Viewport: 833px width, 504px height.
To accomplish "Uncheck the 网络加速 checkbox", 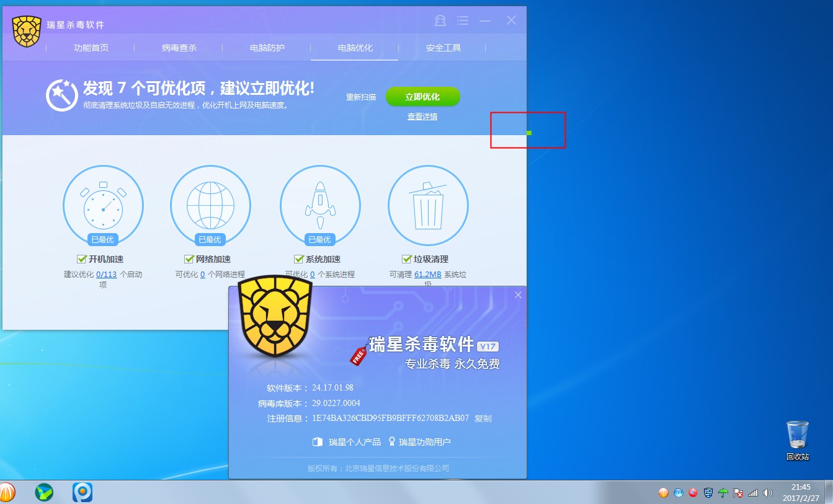I will 189,259.
